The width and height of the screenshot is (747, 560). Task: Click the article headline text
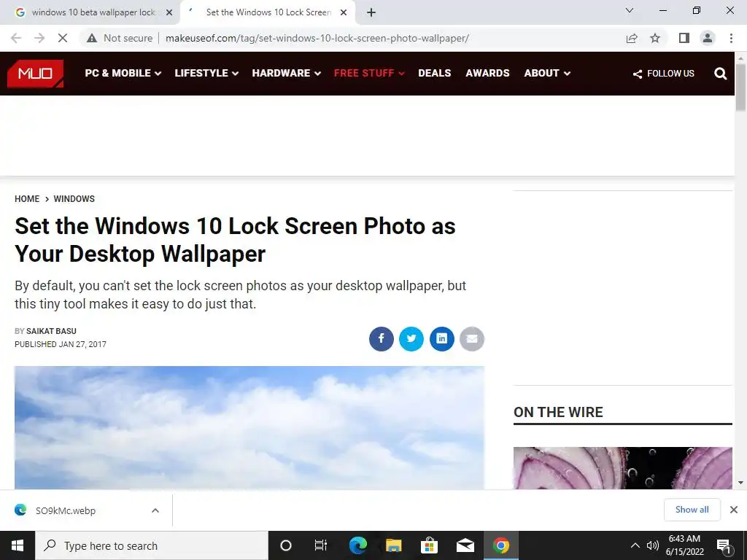pyautogui.click(x=236, y=239)
